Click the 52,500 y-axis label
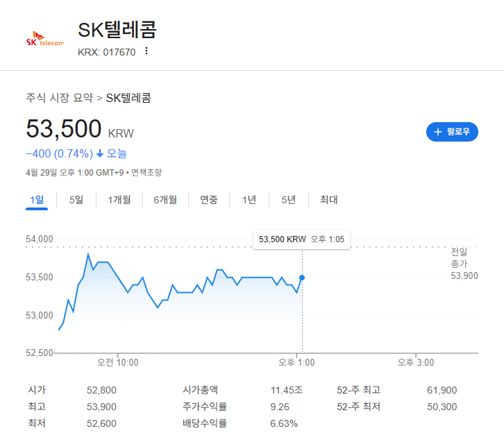 coord(39,353)
